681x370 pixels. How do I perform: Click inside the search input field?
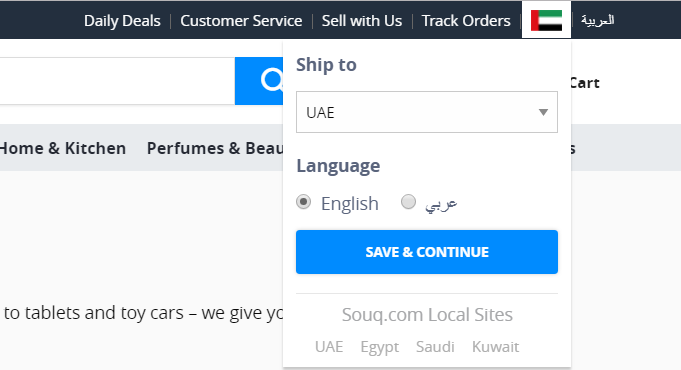point(117,81)
